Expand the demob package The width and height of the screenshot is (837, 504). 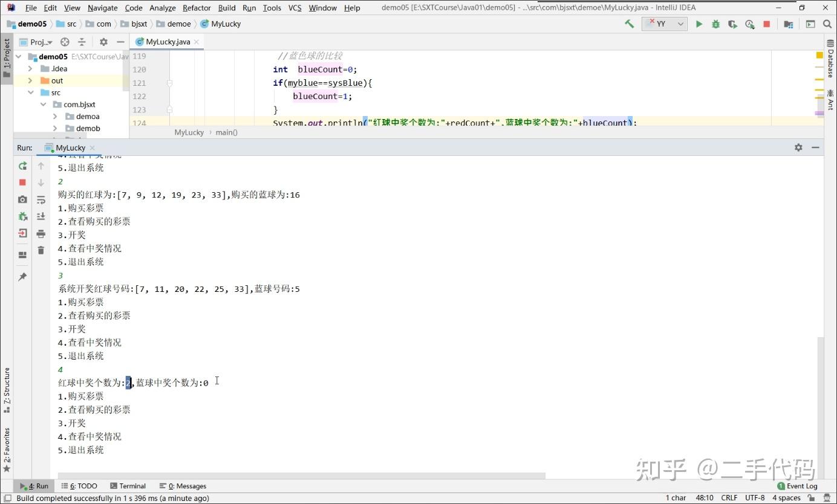coord(55,129)
